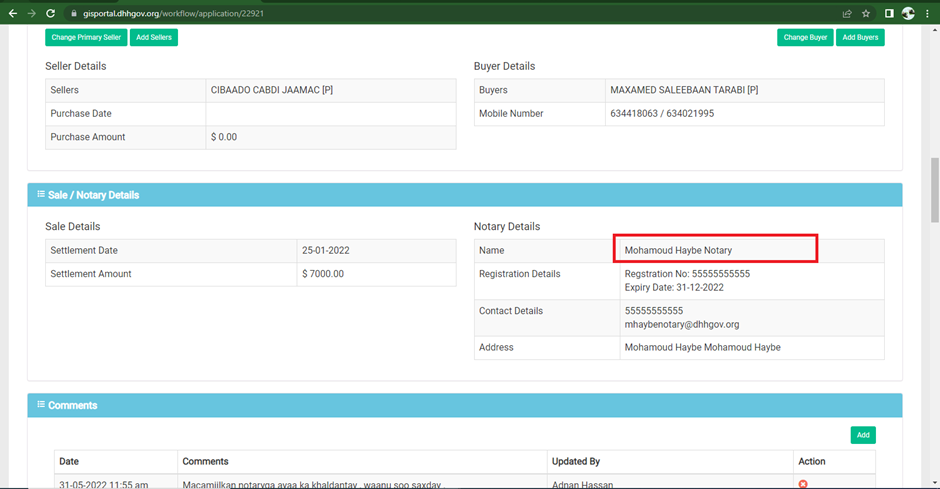Reload the page
940x489 pixels.
[x=50, y=13]
